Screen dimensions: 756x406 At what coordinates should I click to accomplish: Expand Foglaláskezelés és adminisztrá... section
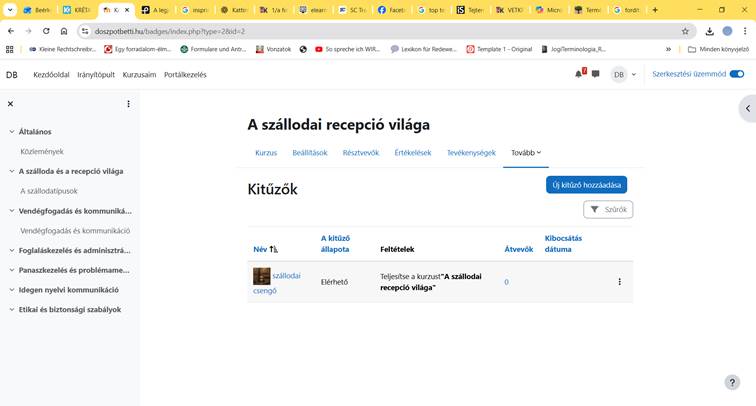12,250
